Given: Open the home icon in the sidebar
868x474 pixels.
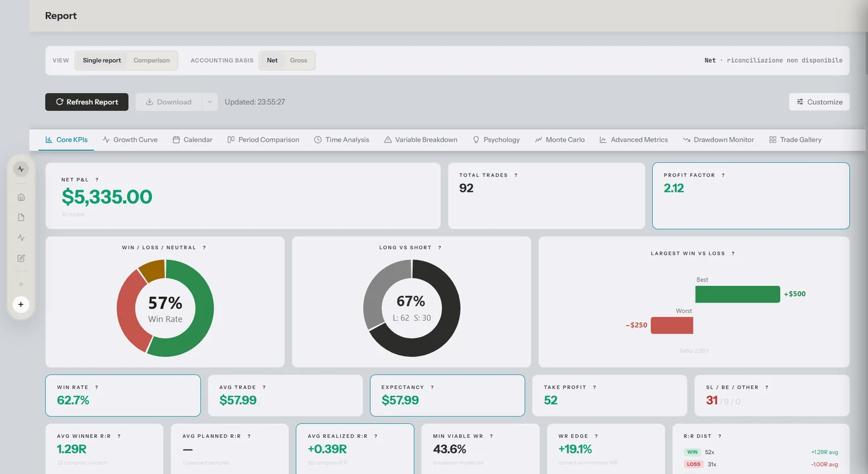Looking at the screenshot, I should pos(21,197).
